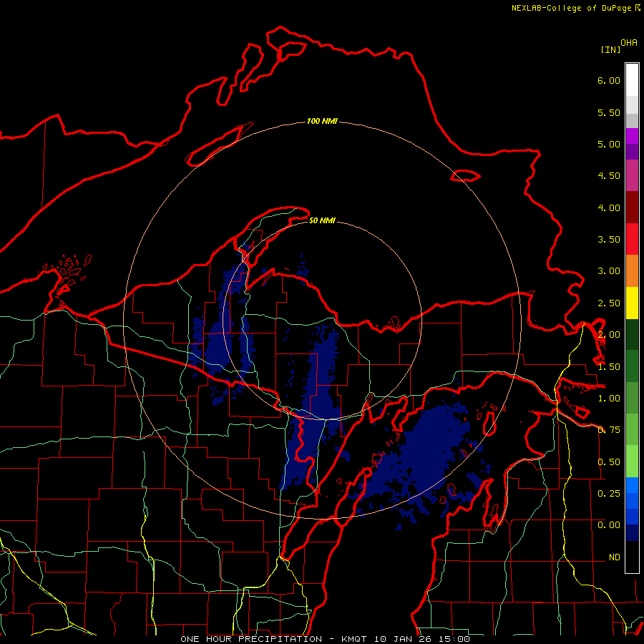Click the ND legend label
The width and height of the screenshot is (644, 644).
tap(615, 557)
